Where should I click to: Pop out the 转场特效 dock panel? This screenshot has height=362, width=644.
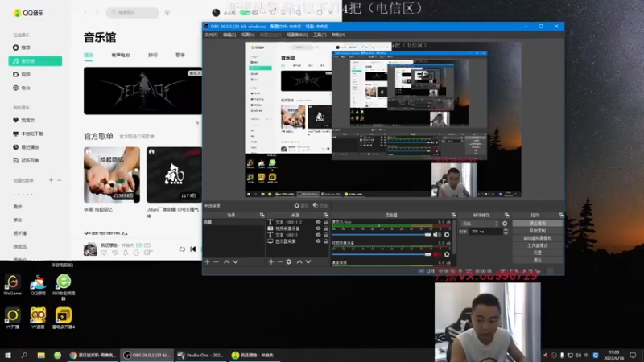click(x=507, y=215)
